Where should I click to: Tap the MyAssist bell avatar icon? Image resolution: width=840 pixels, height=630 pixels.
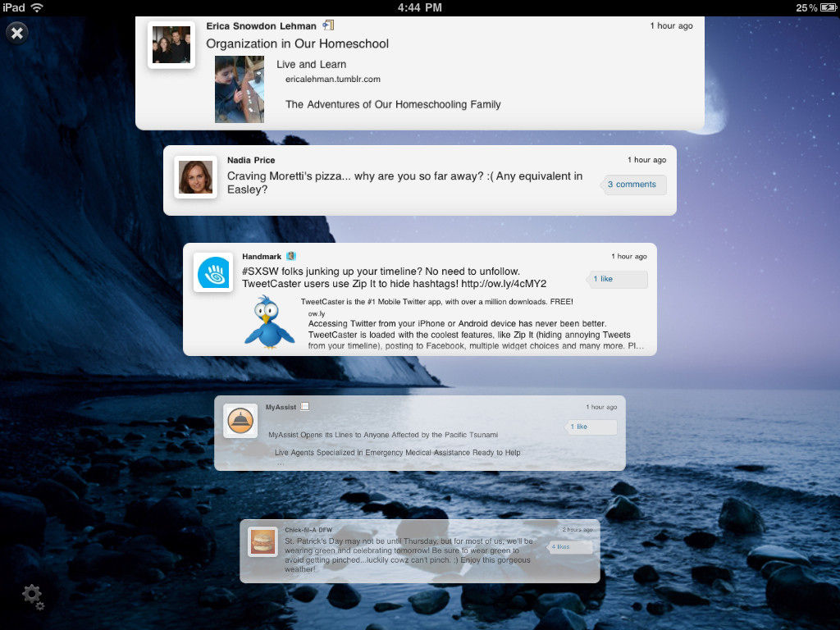[x=240, y=421]
